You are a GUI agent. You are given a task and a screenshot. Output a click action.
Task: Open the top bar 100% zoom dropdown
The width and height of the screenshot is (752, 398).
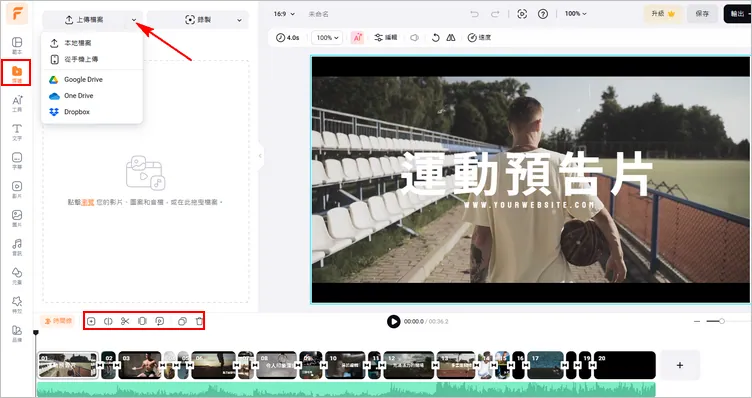(575, 14)
